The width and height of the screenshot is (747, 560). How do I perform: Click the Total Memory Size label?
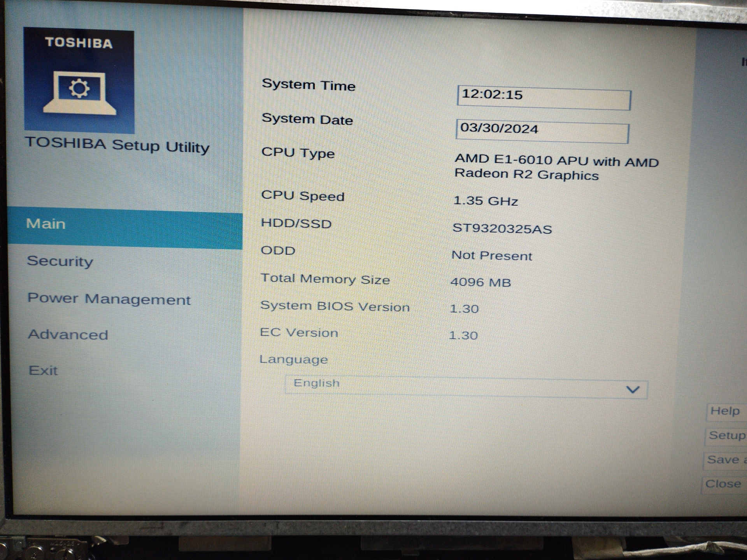tap(325, 279)
